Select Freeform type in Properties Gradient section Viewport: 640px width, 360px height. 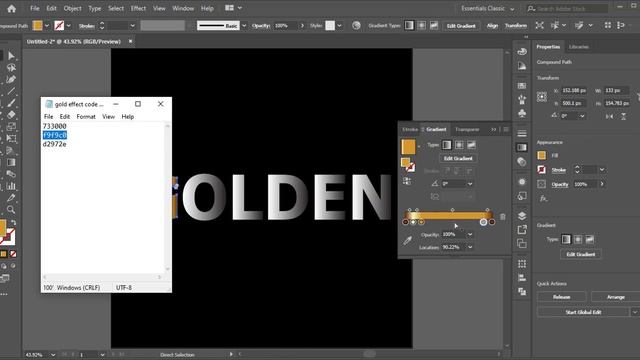[590, 239]
